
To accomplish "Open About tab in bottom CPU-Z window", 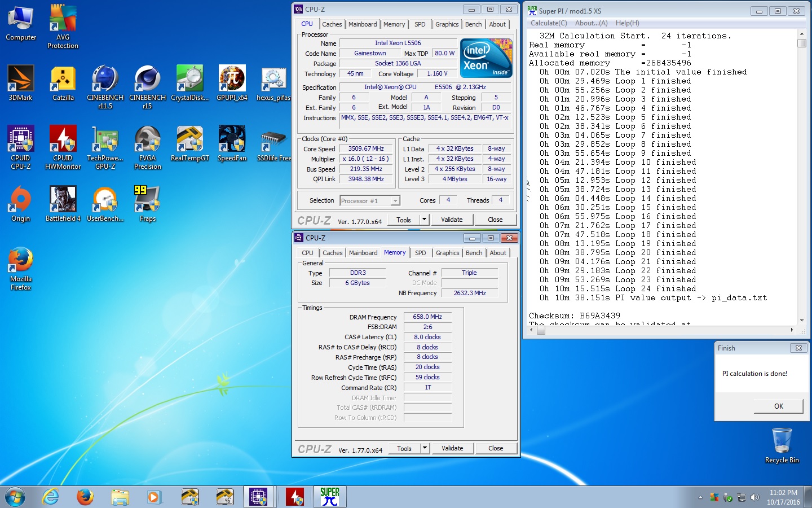I will [498, 253].
